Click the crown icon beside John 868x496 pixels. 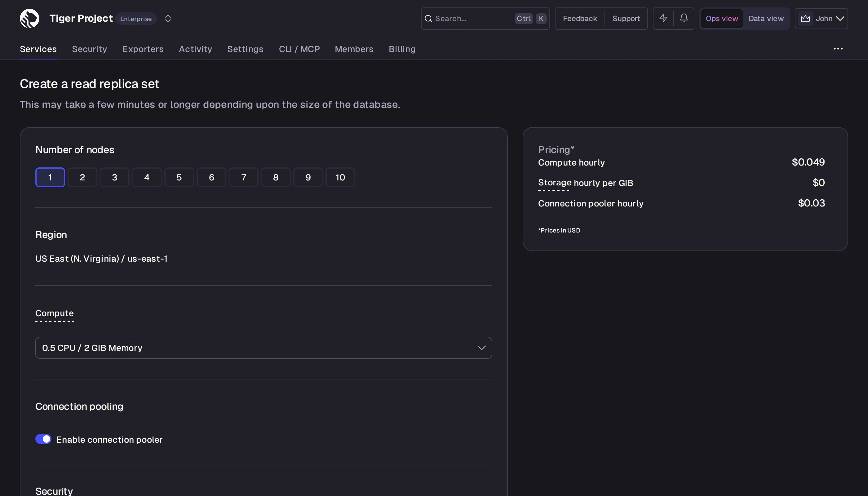coord(805,18)
